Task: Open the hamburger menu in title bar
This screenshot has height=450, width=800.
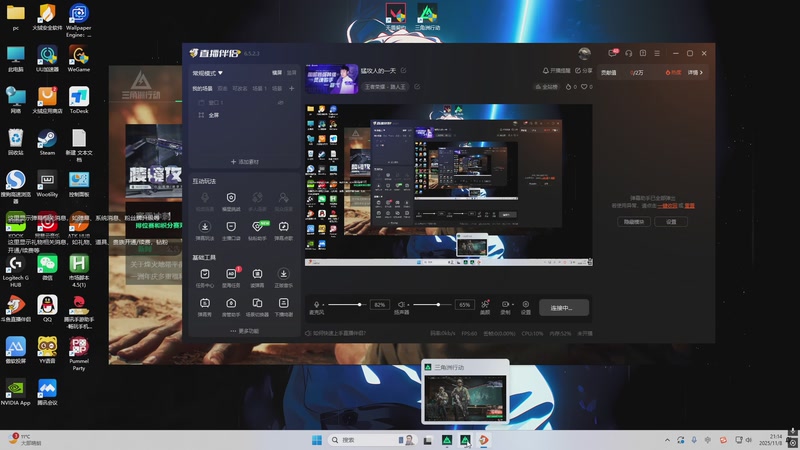Action: click(x=657, y=53)
